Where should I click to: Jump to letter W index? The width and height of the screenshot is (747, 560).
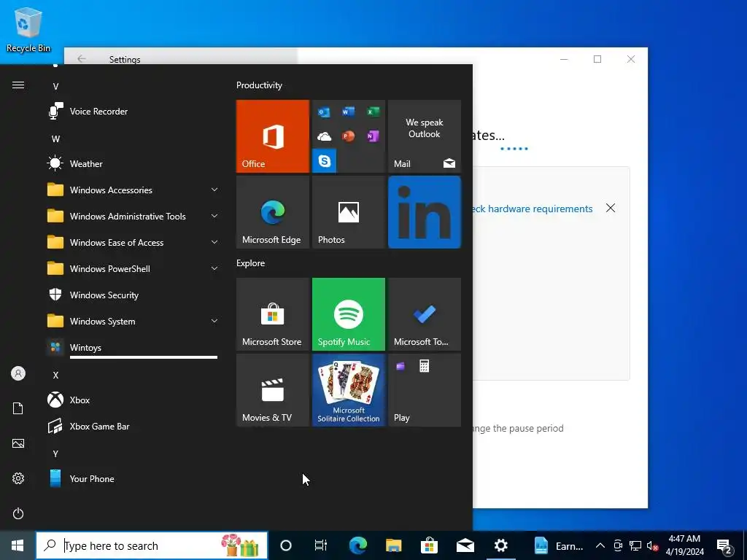pos(55,139)
